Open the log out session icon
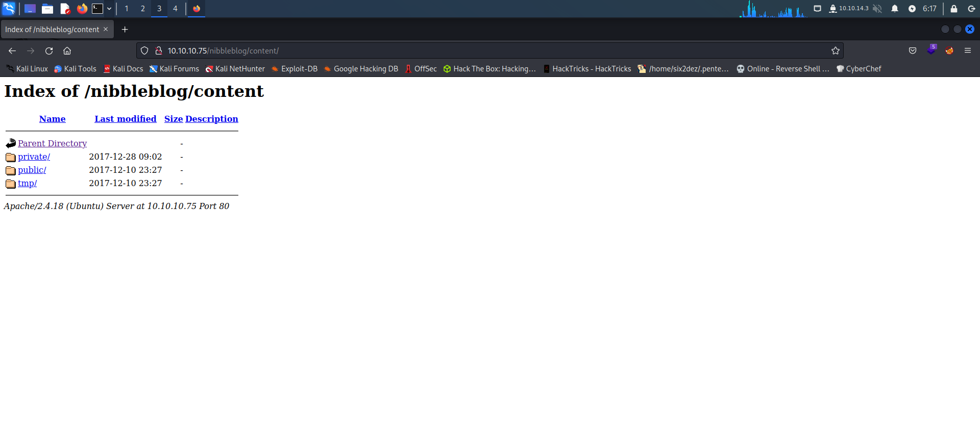The image size is (980, 438). click(x=971, y=9)
